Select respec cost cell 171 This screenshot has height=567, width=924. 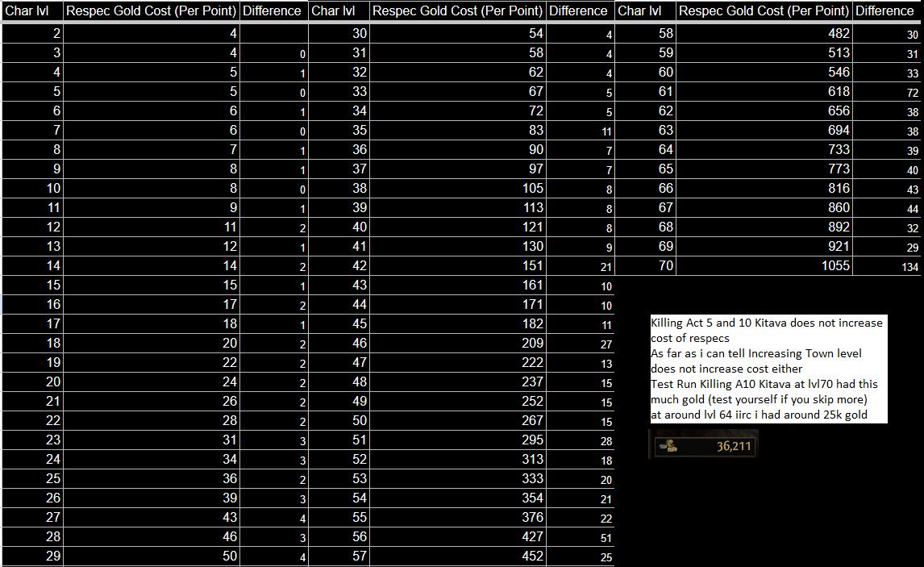(x=458, y=304)
